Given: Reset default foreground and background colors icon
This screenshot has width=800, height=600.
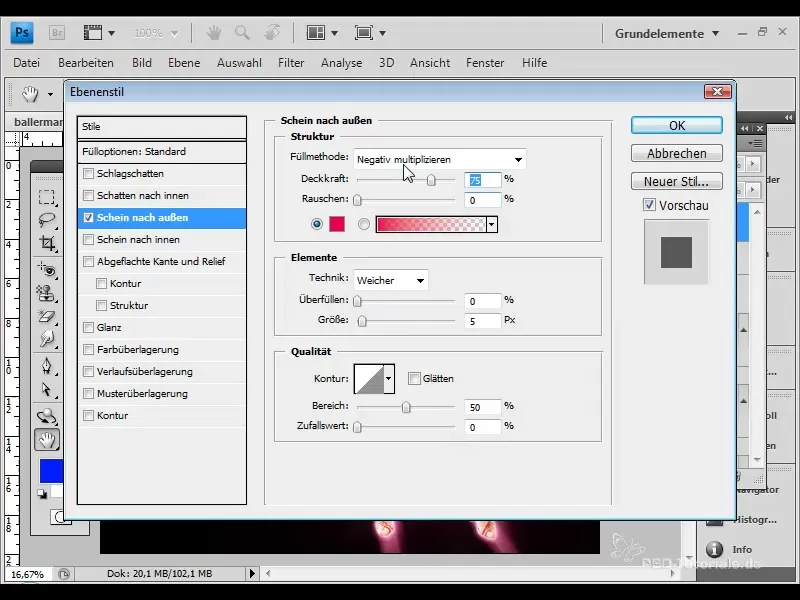Looking at the screenshot, I should [x=42, y=493].
